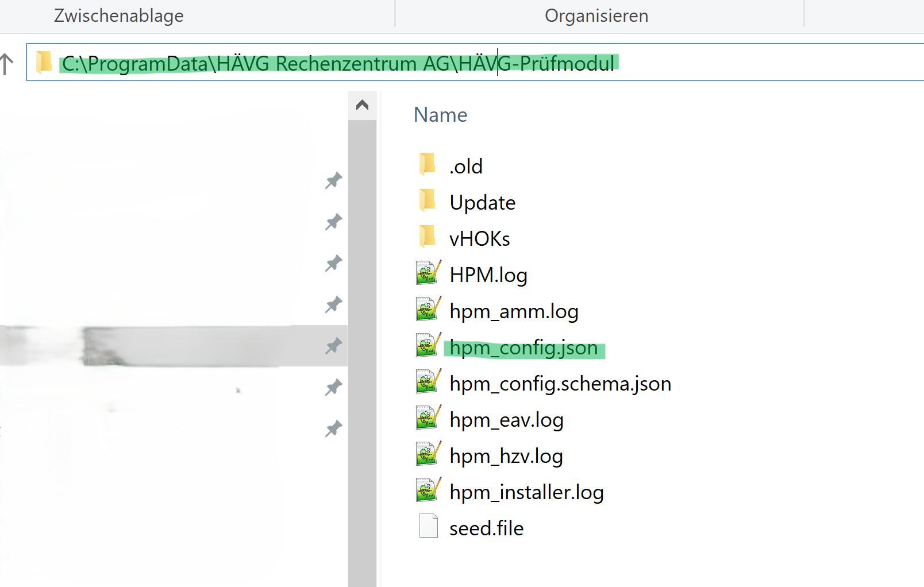Click the HPM.log file icon

[x=428, y=274]
